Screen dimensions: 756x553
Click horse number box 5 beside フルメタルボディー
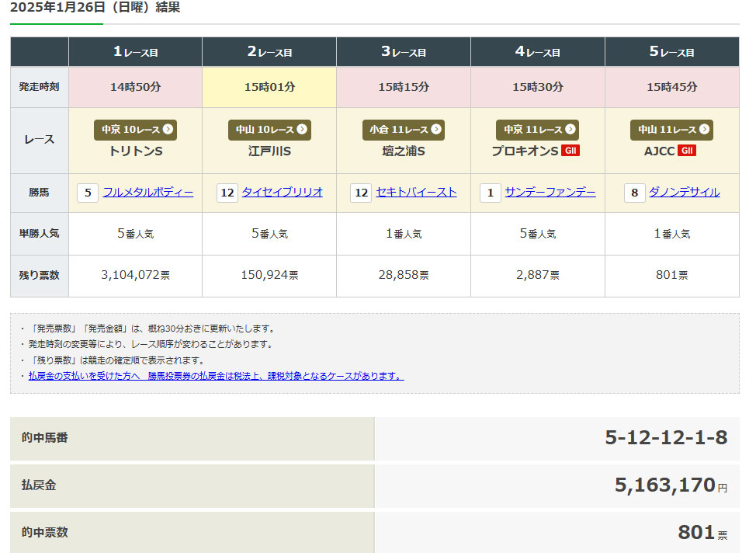88,193
